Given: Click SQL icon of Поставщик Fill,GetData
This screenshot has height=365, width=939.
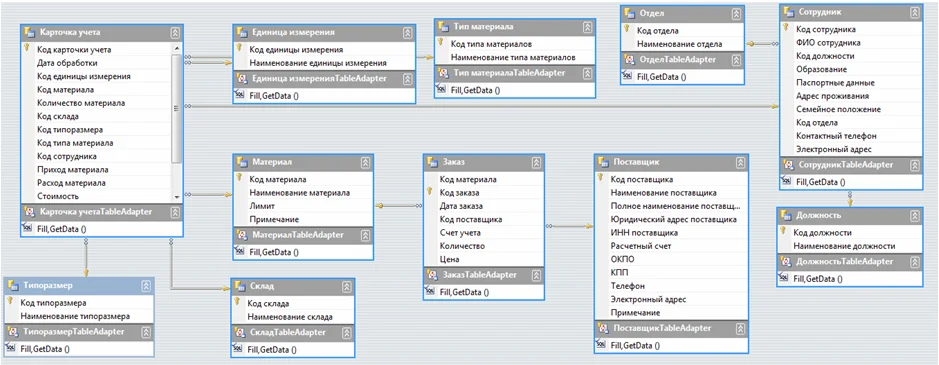Looking at the screenshot, I should 602,345.
